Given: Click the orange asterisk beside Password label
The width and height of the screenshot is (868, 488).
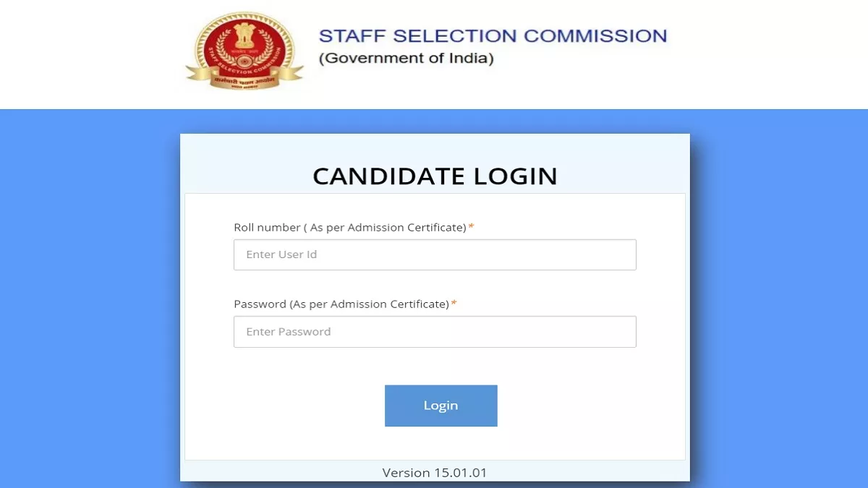Looking at the screenshot, I should tap(454, 304).
